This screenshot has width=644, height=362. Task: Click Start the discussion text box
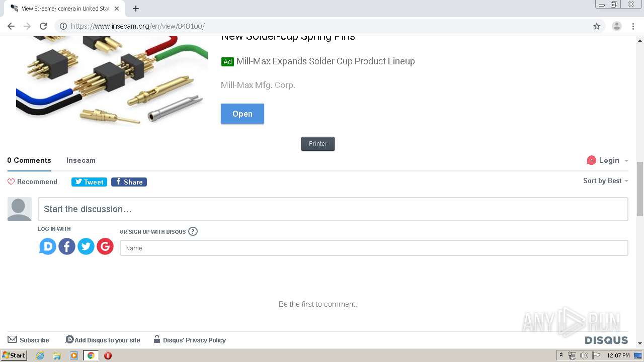click(333, 209)
